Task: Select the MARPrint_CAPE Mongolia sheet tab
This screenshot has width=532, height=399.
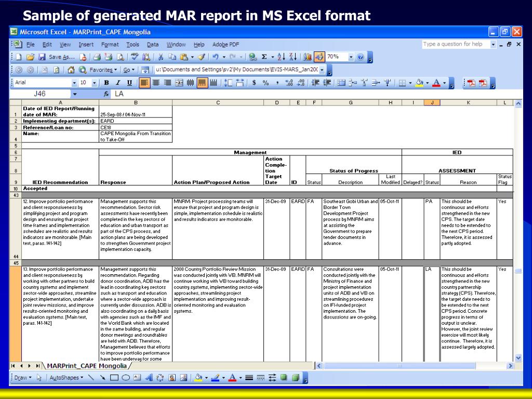Action: [87, 366]
